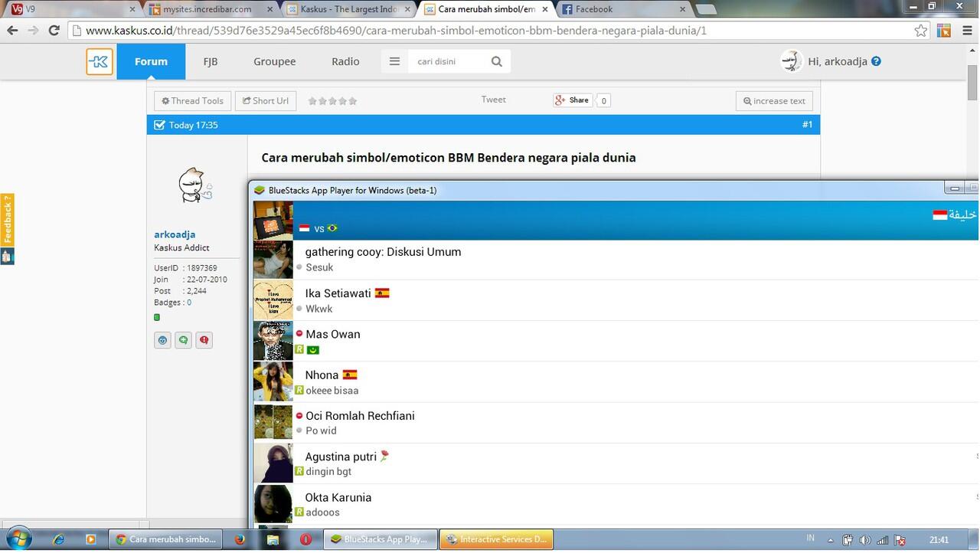Open Opera from the taskbar
Image resolution: width=980 pixels, height=553 pixels.
pos(305,539)
